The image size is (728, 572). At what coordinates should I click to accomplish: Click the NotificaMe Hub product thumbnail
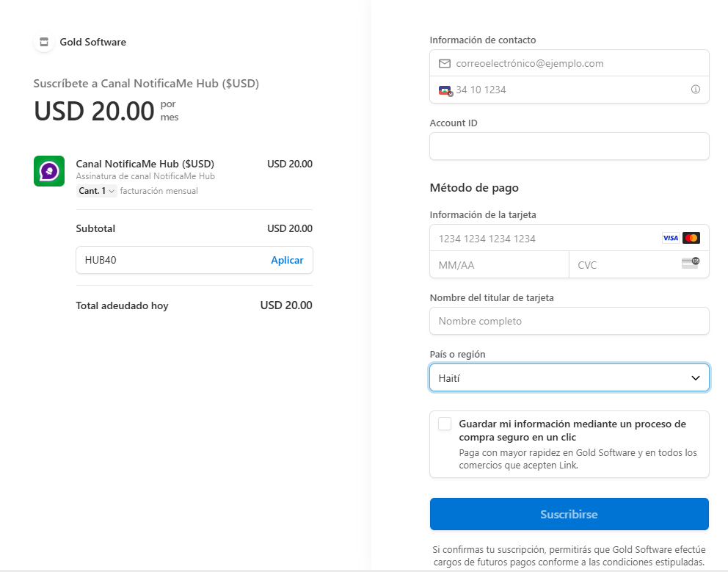[x=49, y=171]
